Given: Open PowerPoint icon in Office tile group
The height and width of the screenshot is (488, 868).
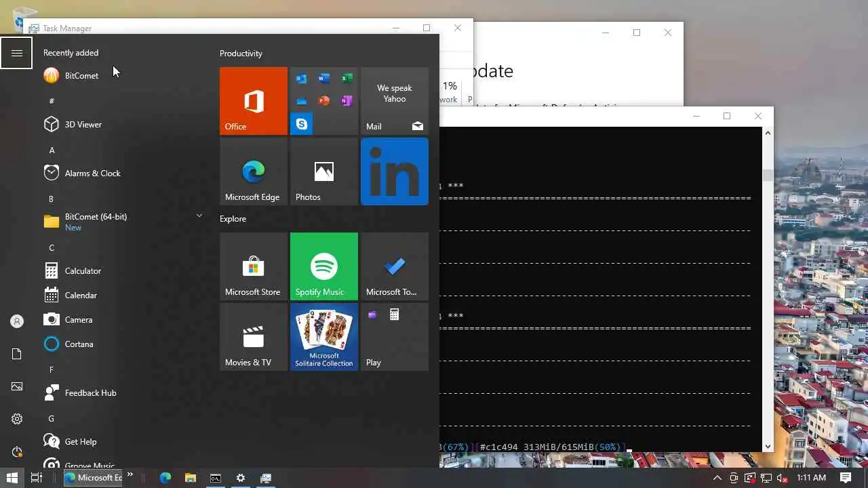Looking at the screenshot, I should point(324,101).
